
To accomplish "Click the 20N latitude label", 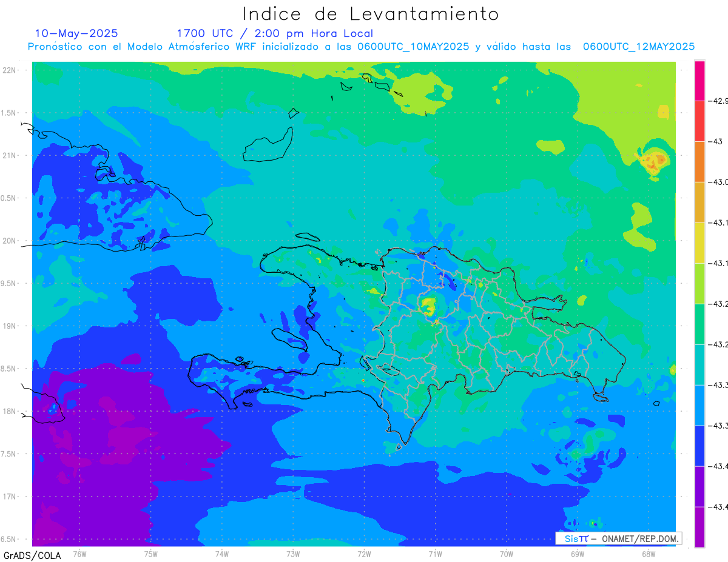I will click(10, 241).
